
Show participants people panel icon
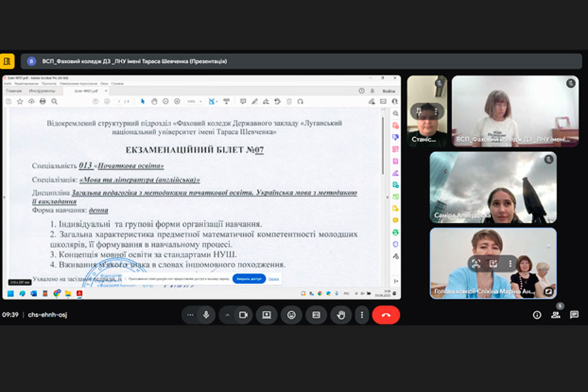556,315
